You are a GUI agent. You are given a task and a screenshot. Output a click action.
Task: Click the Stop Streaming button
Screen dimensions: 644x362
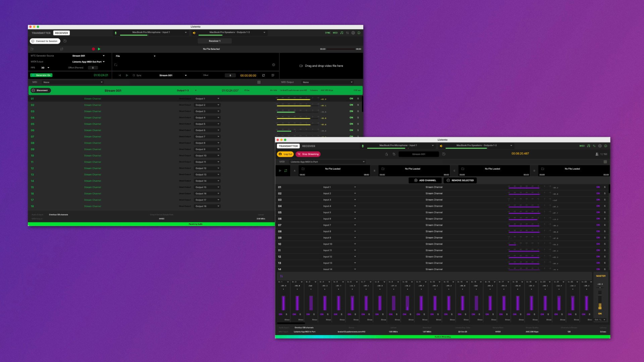(x=308, y=154)
